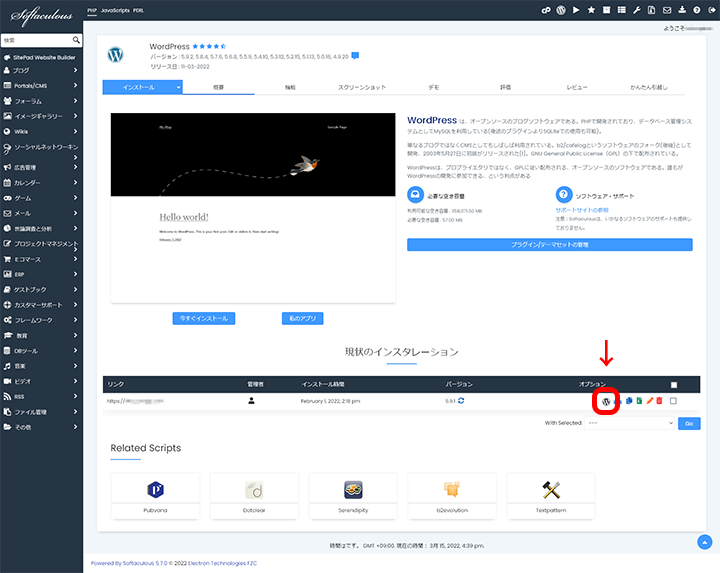720x573 pixels.
Task: Click the scroll-to-top round button
Action: pos(704,542)
